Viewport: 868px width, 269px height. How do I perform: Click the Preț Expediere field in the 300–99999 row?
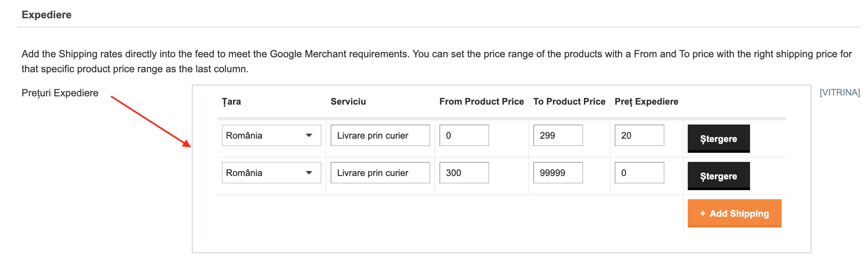639,173
